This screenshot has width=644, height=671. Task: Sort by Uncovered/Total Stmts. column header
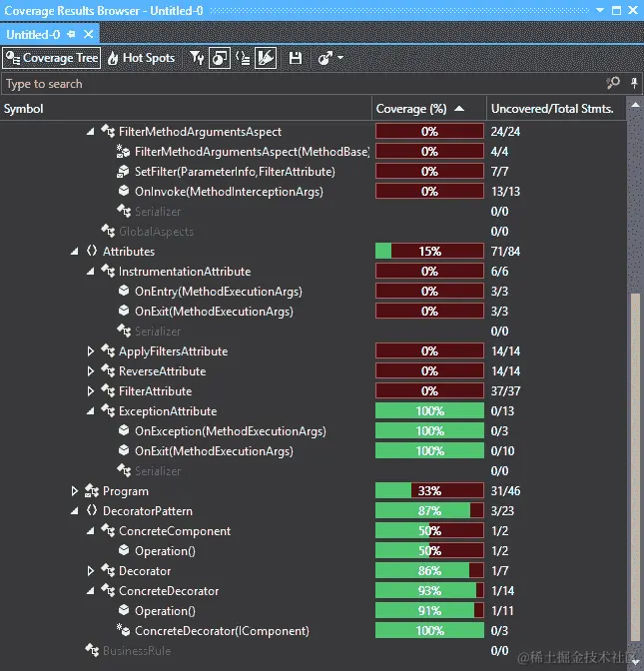click(x=556, y=109)
